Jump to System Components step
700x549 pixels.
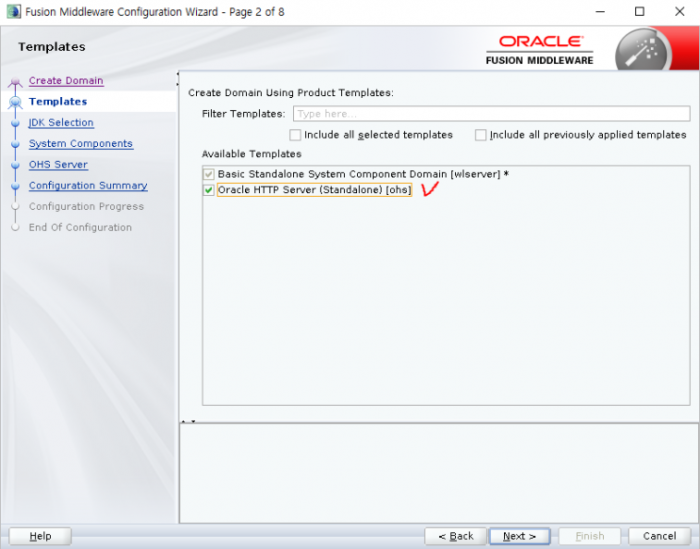coord(81,144)
